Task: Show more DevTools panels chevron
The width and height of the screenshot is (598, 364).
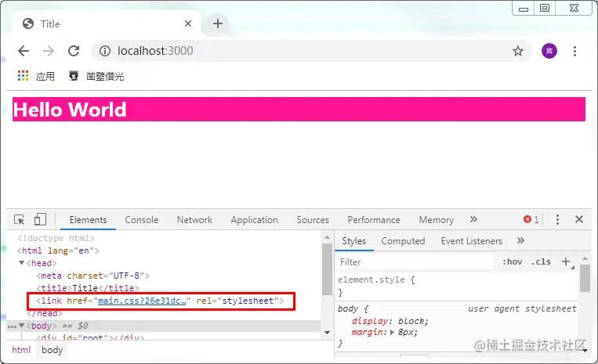Action: [x=473, y=219]
